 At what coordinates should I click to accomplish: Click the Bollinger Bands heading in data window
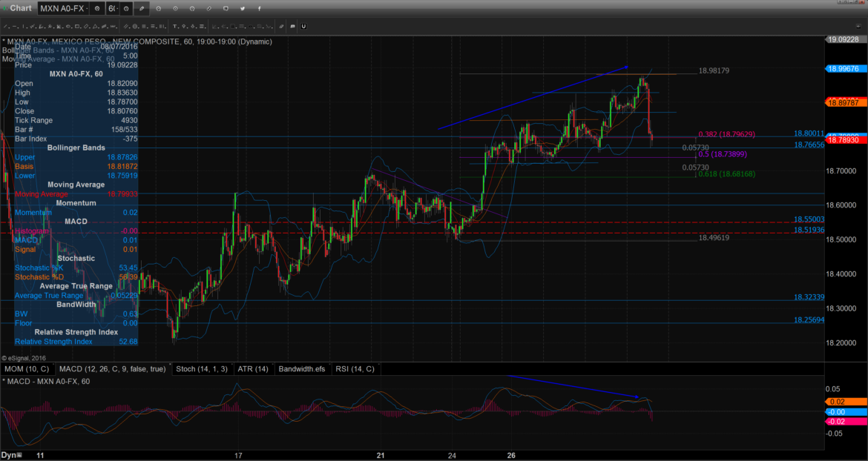pyautogui.click(x=76, y=148)
